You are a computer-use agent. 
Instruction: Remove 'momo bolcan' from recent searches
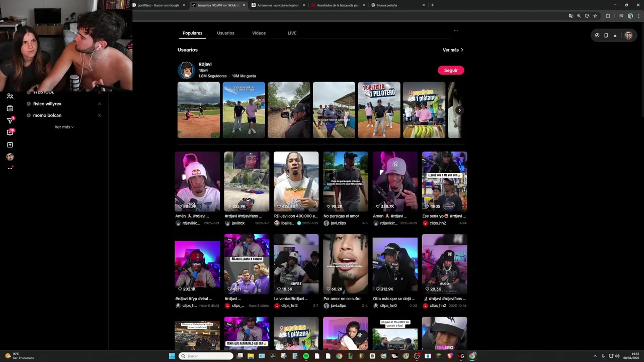99,115
